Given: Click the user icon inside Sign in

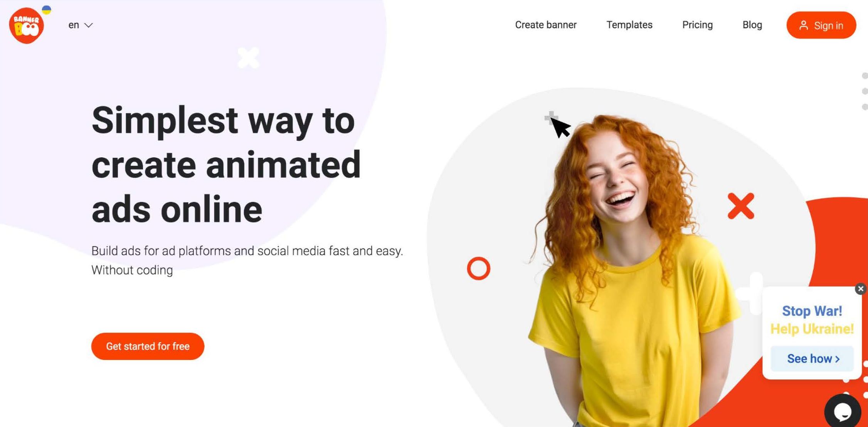Looking at the screenshot, I should pyautogui.click(x=803, y=25).
